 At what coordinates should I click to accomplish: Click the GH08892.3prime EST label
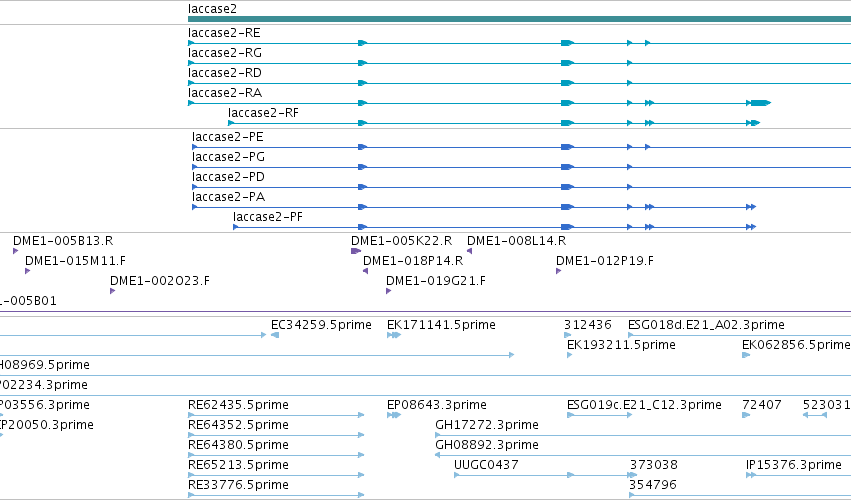(487, 445)
